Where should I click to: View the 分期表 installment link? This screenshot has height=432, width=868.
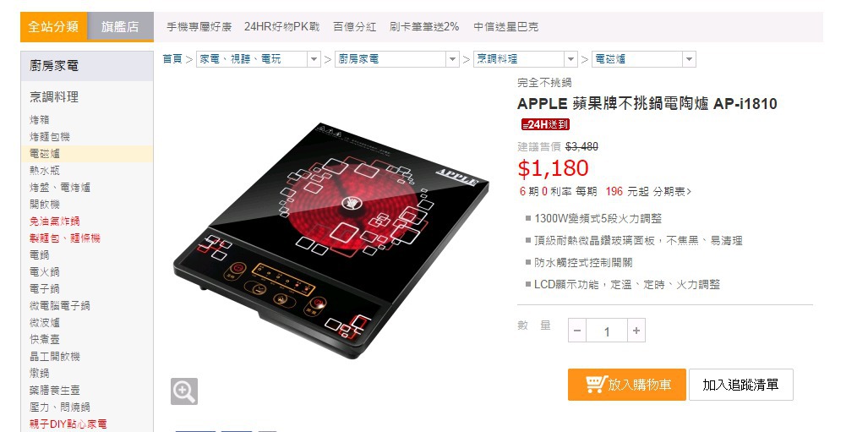(672, 192)
